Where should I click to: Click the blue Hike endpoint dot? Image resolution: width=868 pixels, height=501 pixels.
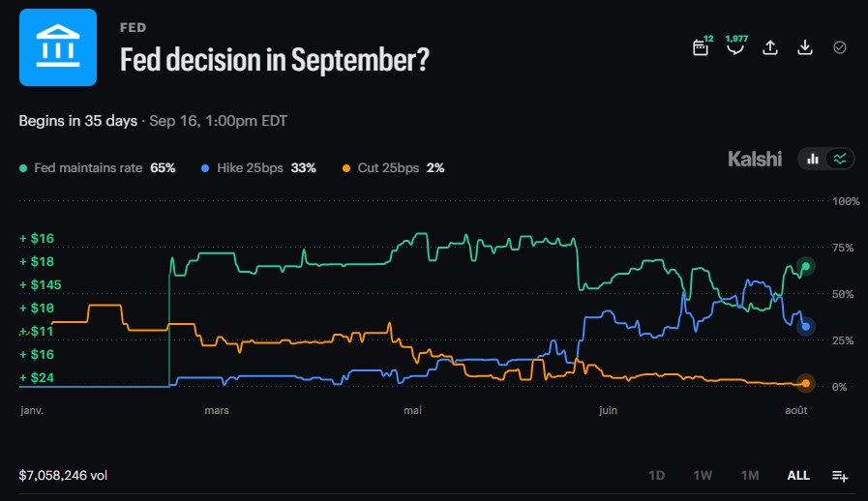click(x=805, y=327)
